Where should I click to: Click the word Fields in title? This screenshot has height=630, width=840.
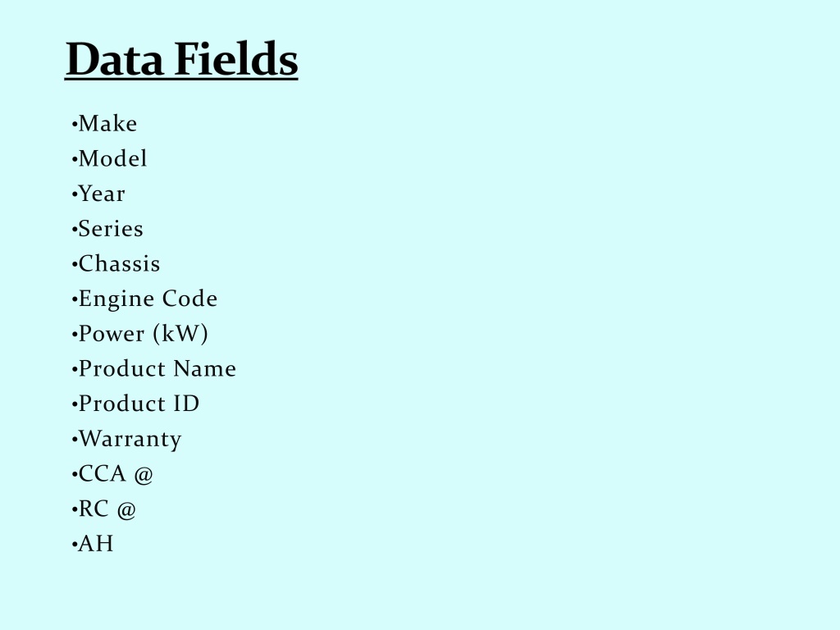coord(236,59)
